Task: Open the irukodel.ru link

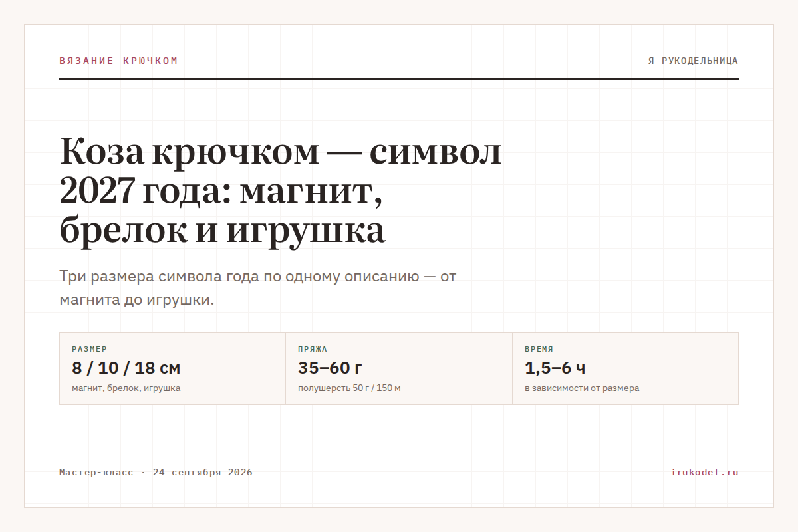Action: pos(704,473)
